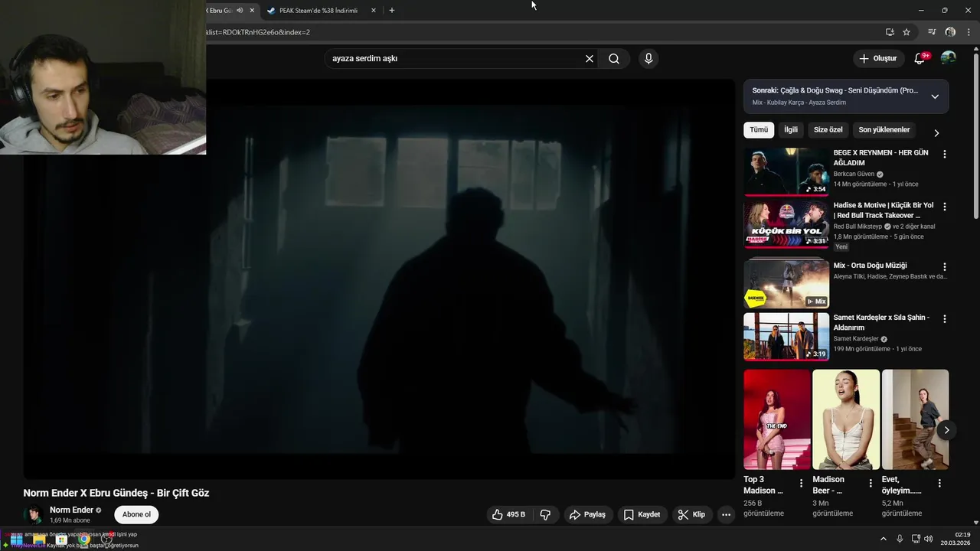
Task: Click the Paylaş share button
Action: click(587, 514)
